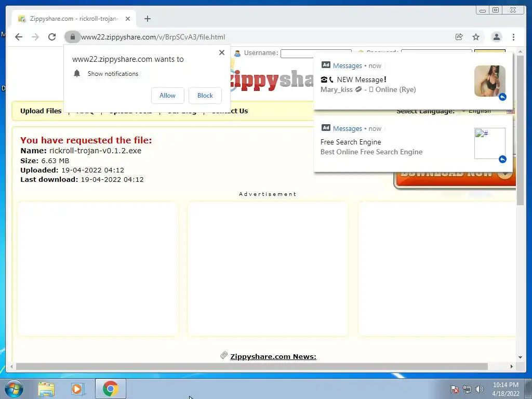Click the vertical scrollbar down arrow
This screenshot has height=399, width=532.
520,357
